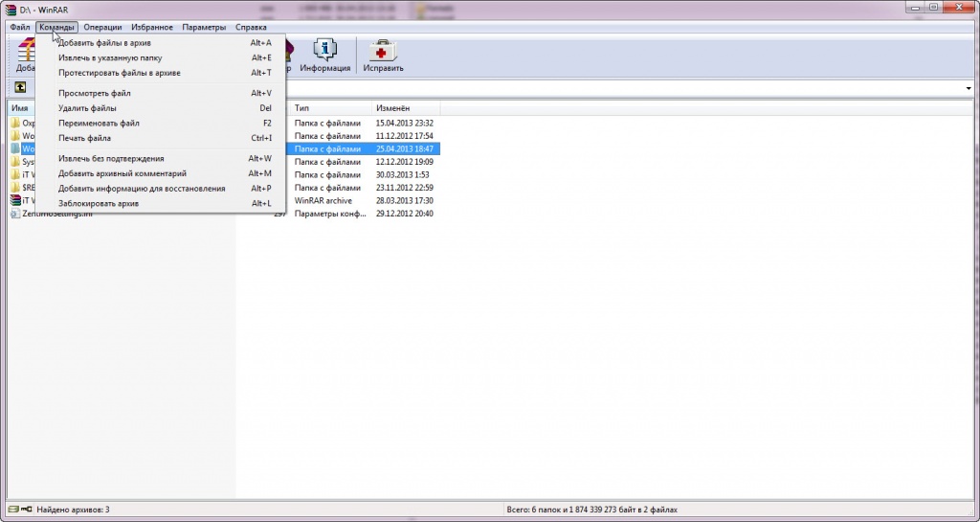Click the key icon in status bar
The height and width of the screenshot is (522, 980).
(26, 510)
